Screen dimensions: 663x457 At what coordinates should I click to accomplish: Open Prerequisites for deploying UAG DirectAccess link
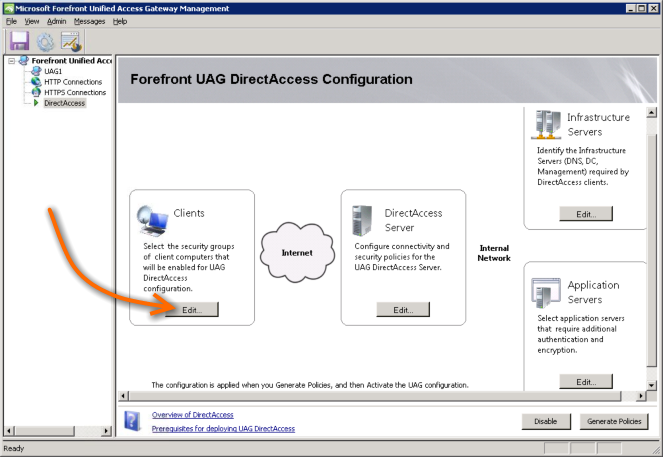(x=223, y=428)
